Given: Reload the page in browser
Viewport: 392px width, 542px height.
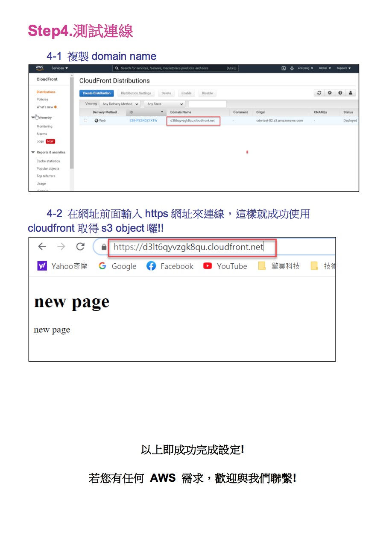Looking at the screenshot, I should coord(80,247).
